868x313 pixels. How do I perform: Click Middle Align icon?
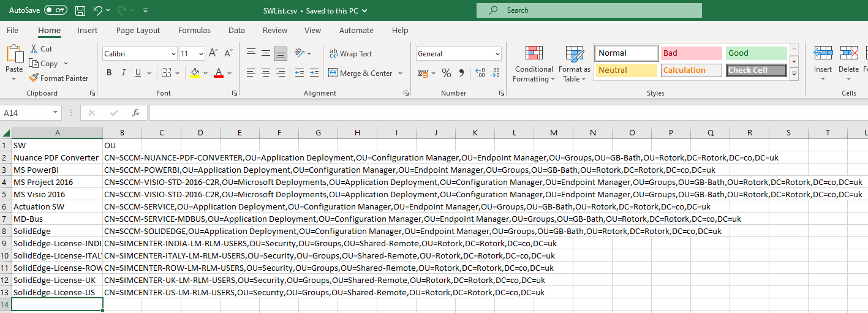(x=266, y=53)
